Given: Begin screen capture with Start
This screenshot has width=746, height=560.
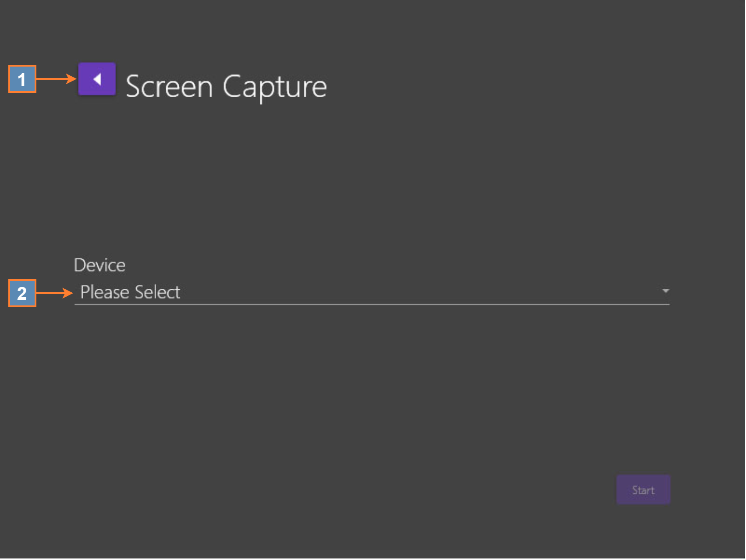Looking at the screenshot, I should click(643, 490).
